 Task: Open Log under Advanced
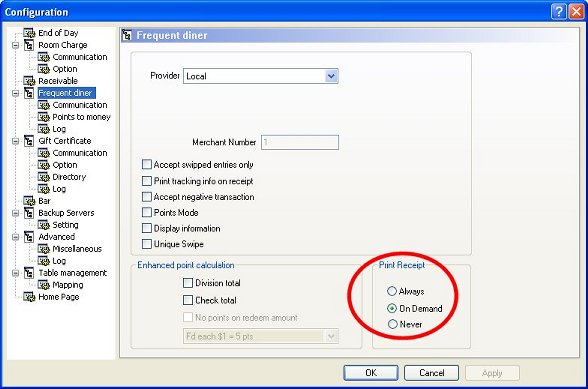coord(59,261)
